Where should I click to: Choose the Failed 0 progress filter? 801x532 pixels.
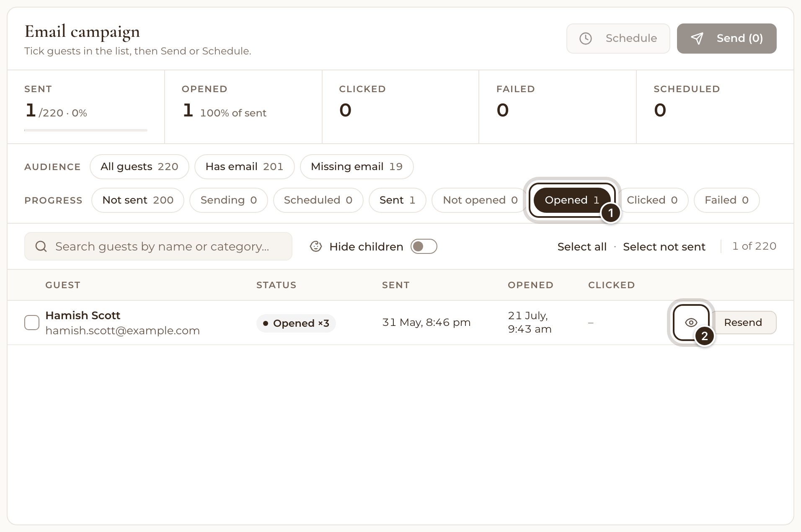click(726, 200)
